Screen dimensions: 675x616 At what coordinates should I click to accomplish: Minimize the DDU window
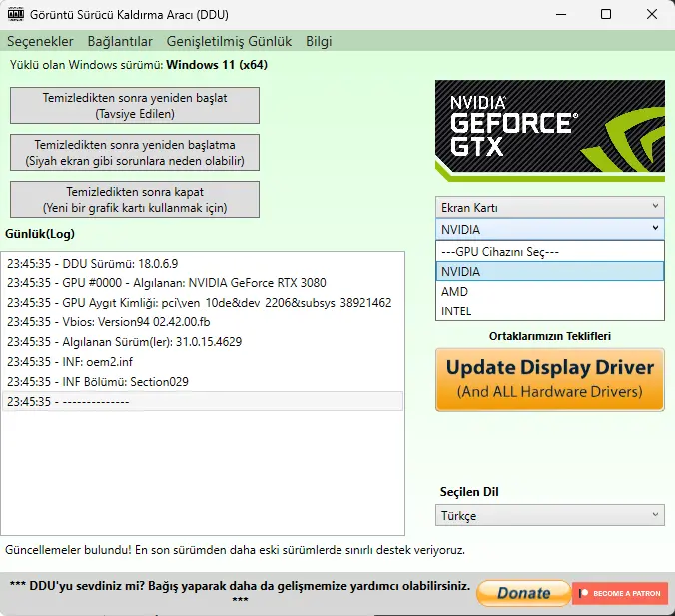[561, 14]
